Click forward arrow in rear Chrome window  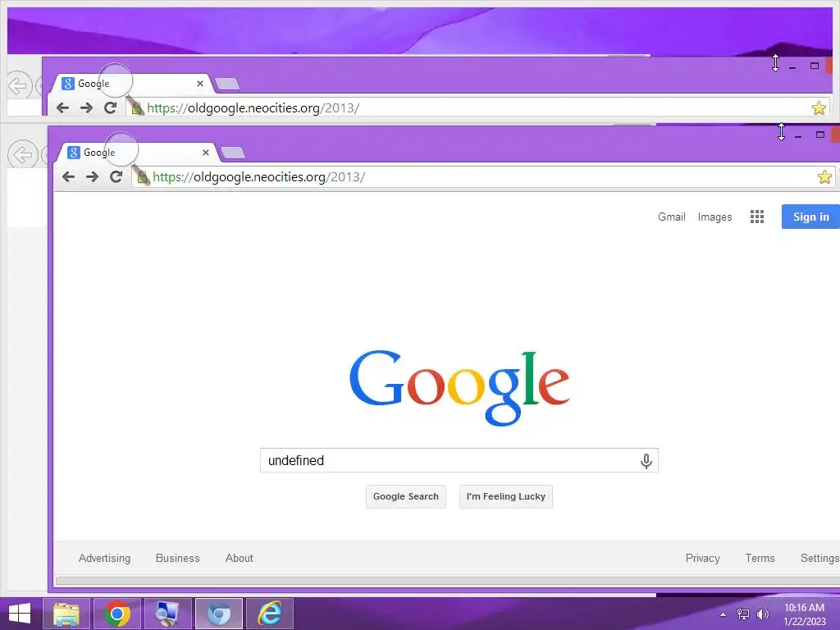click(86, 107)
